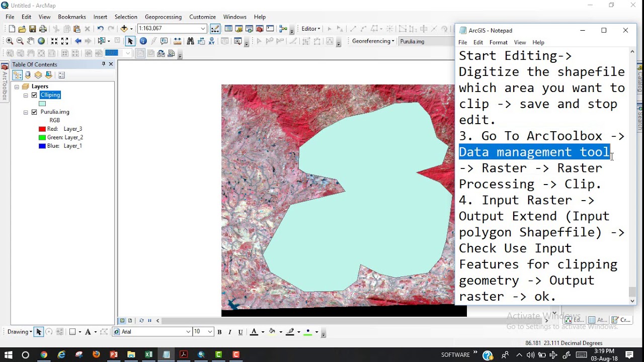644x362 pixels.
Task: Select the Pan hand tool
Action: (31, 41)
